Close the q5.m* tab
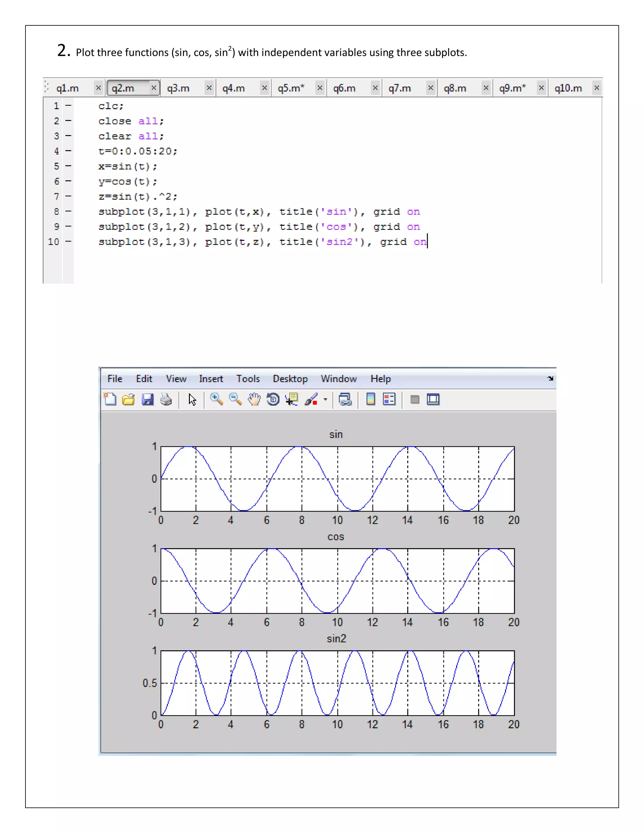 pyautogui.click(x=320, y=88)
